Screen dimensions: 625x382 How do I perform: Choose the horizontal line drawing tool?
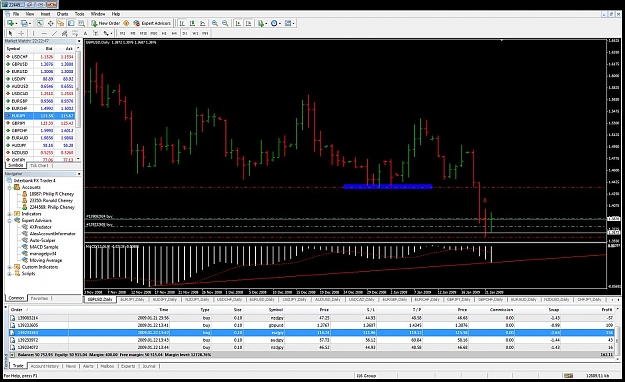44,33
